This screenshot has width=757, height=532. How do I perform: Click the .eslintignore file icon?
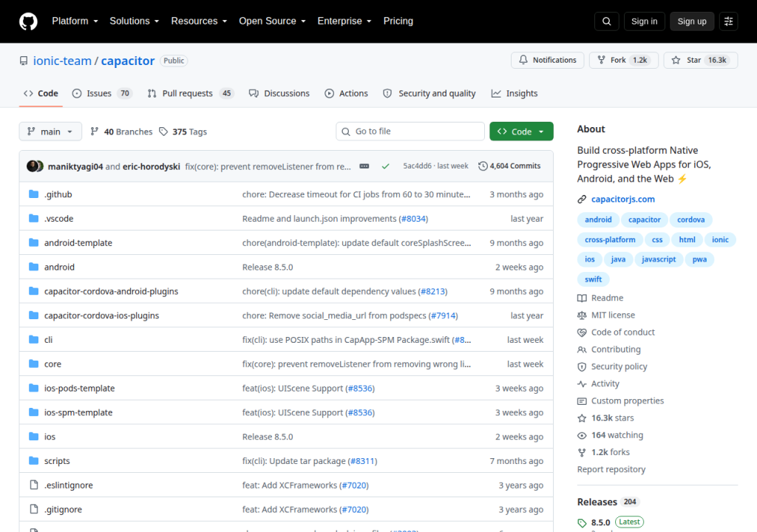click(33, 485)
